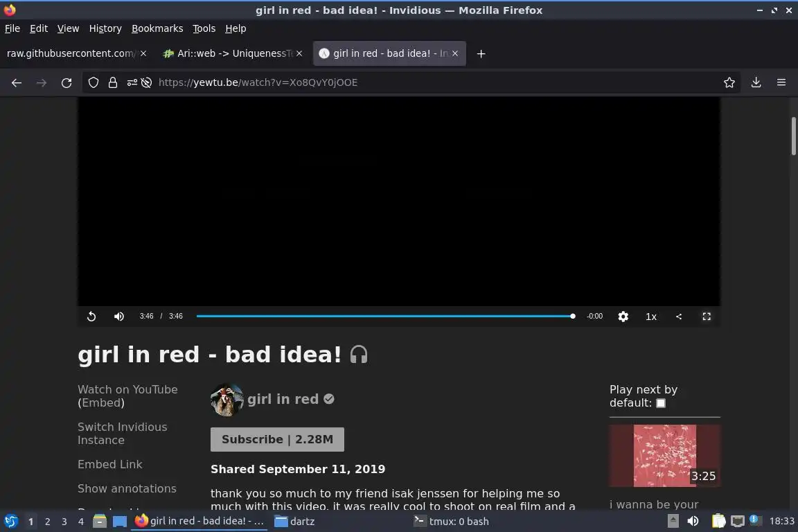Click the blocked autoplay icon in the address bar
Screen dimensions: 798x532
[147, 82]
